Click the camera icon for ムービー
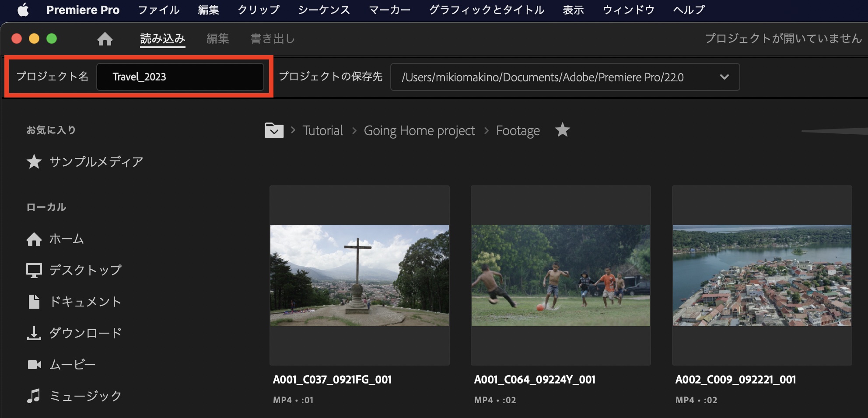 click(34, 365)
